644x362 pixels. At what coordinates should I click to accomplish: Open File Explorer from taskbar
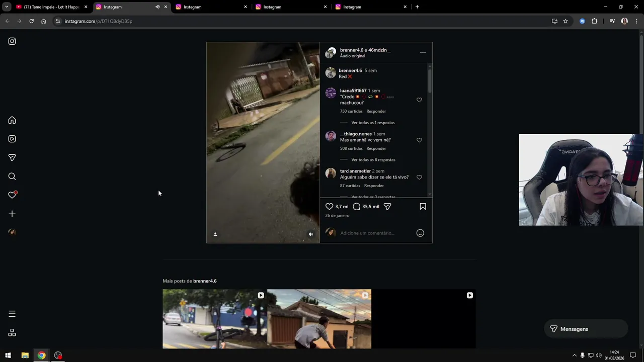click(x=25, y=355)
